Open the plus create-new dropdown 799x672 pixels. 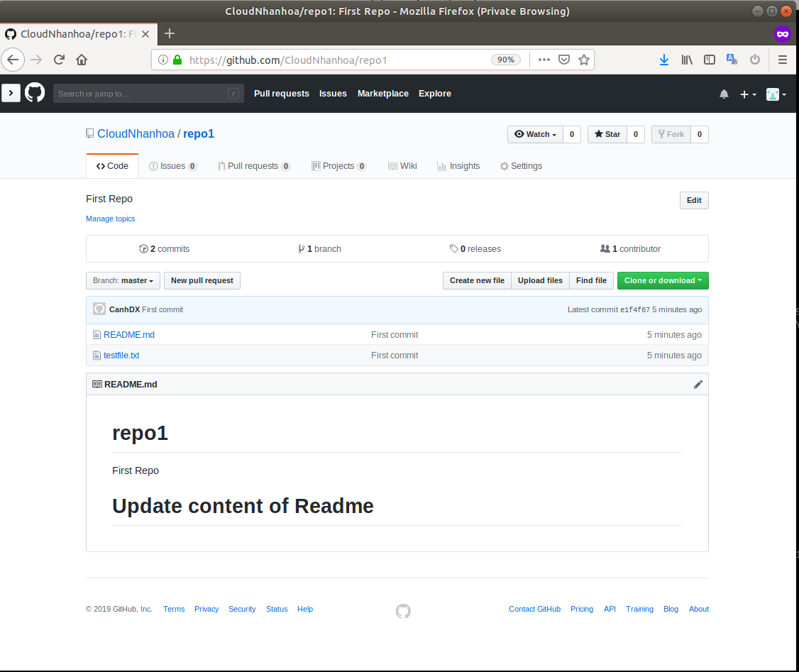747,94
